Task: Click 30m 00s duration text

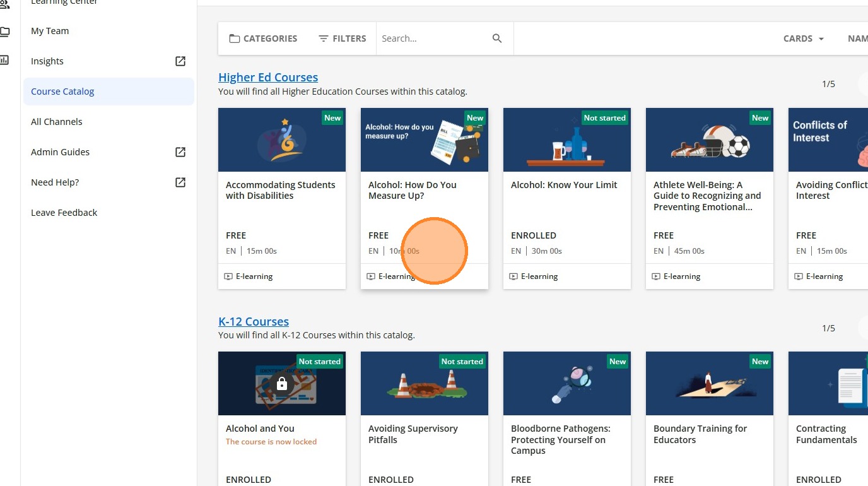Action: 547,251
